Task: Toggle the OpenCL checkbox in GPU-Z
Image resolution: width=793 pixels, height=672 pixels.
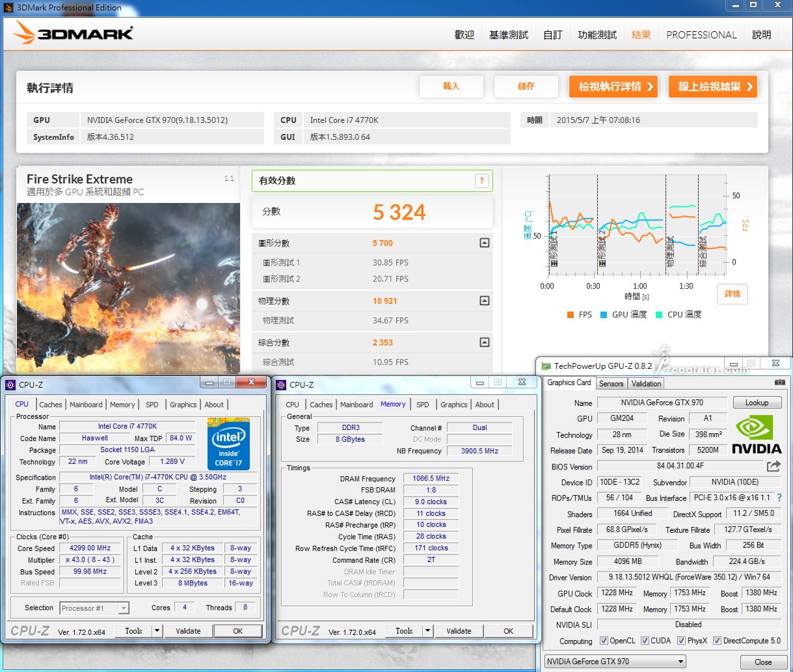Action: [x=603, y=641]
